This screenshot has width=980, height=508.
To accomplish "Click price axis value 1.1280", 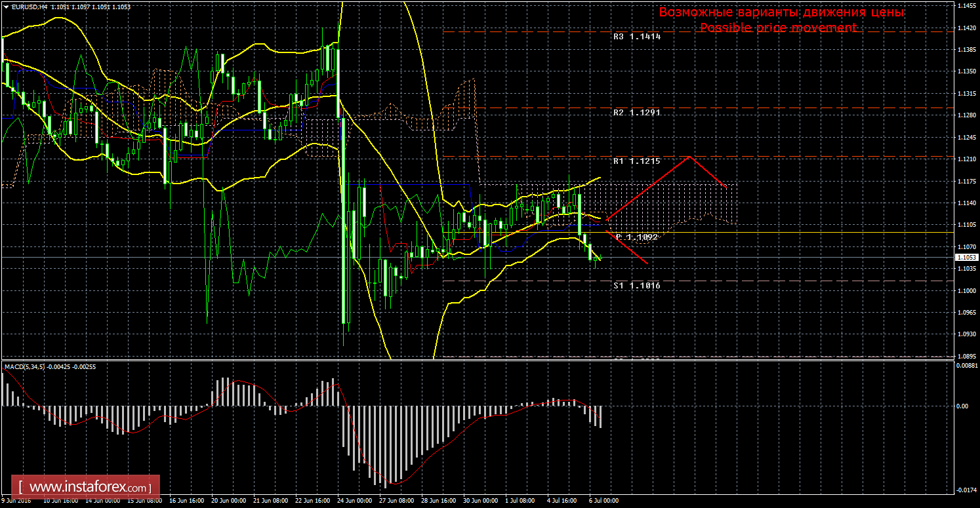I will click(967, 115).
